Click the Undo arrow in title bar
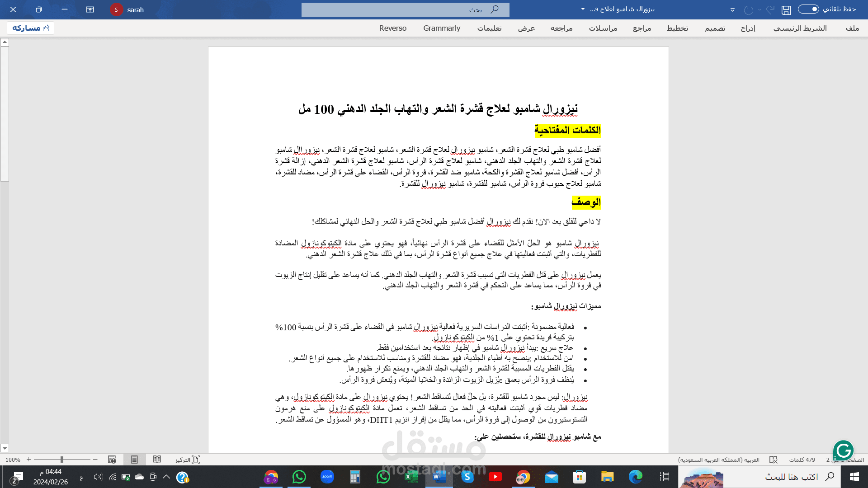This screenshot has width=868, height=488. click(x=770, y=9)
